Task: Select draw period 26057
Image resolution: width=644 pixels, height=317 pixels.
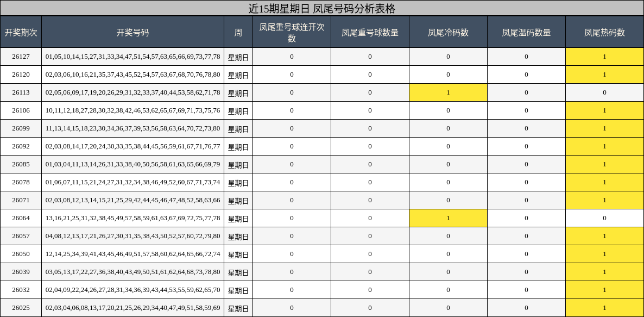Action: (x=21, y=236)
